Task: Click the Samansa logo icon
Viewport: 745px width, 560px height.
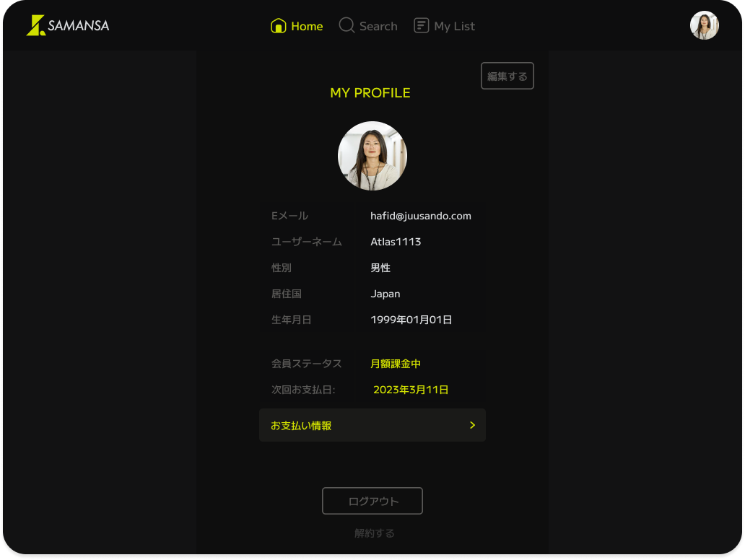Action: pos(35,25)
